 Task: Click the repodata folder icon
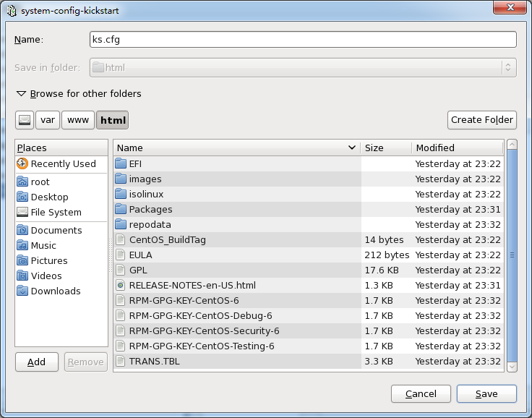[x=121, y=224]
